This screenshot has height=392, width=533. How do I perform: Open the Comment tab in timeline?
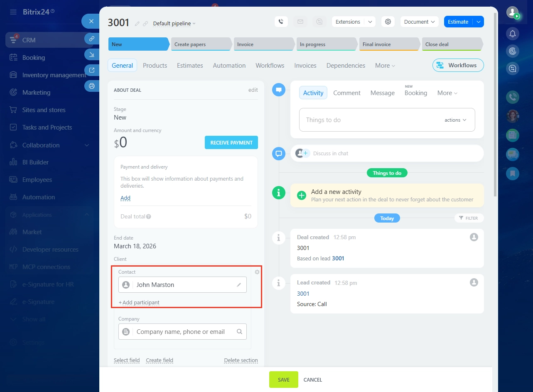(x=347, y=93)
